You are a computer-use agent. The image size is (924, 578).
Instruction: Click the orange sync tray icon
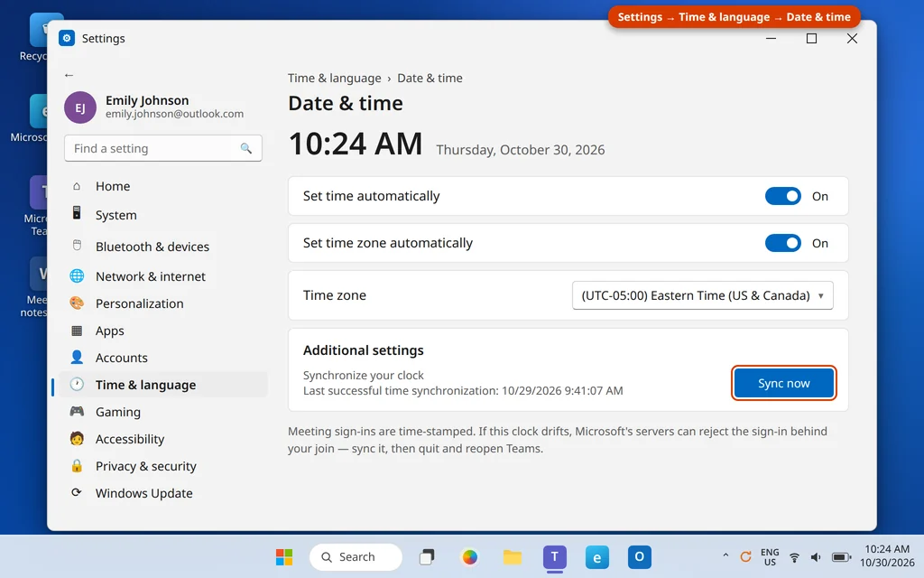pyautogui.click(x=745, y=556)
